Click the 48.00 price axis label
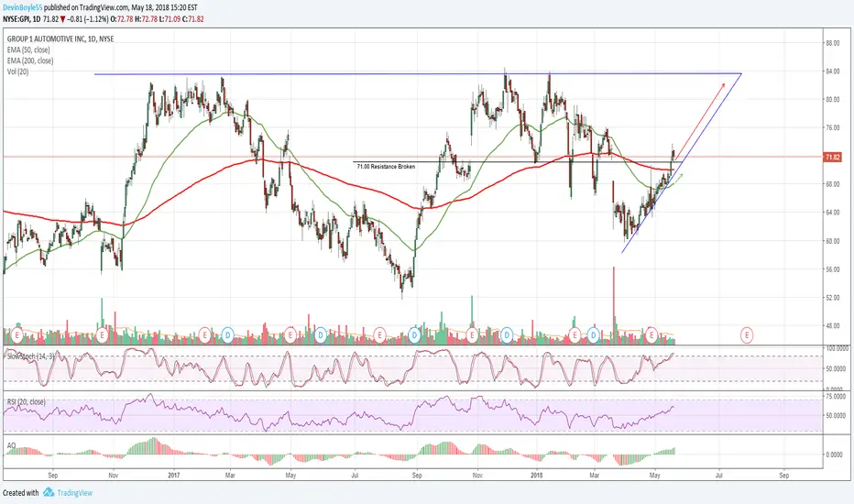 coord(832,326)
